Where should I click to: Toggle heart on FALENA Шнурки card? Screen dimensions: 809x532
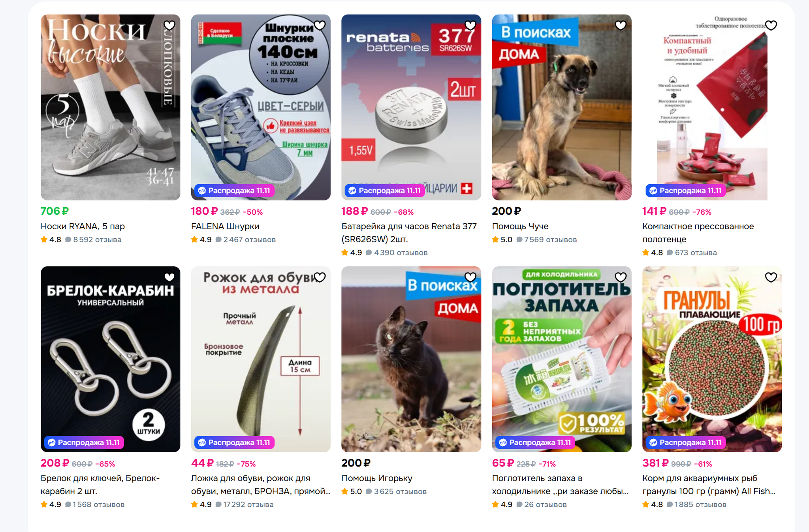pos(320,25)
